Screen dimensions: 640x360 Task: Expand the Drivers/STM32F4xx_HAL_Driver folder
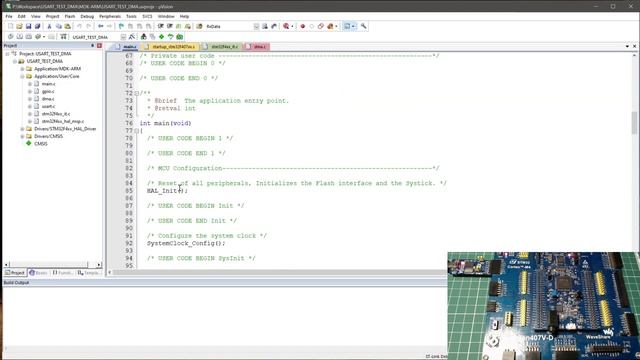point(22,129)
